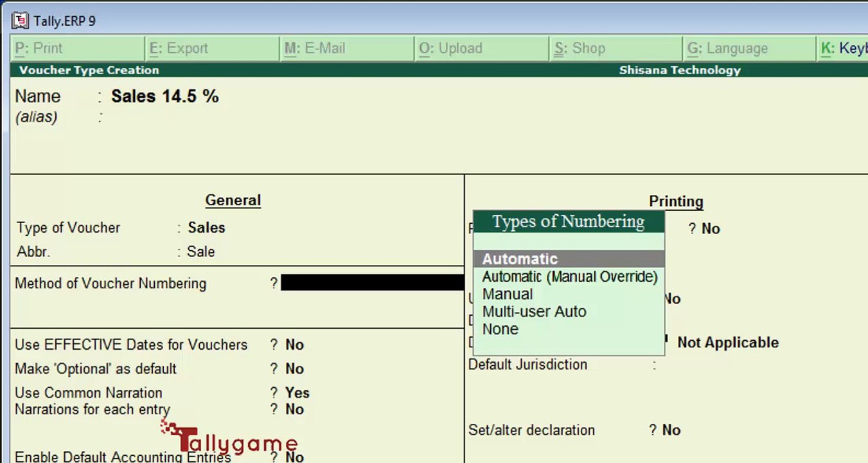Open the Export option

coord(212,48)
